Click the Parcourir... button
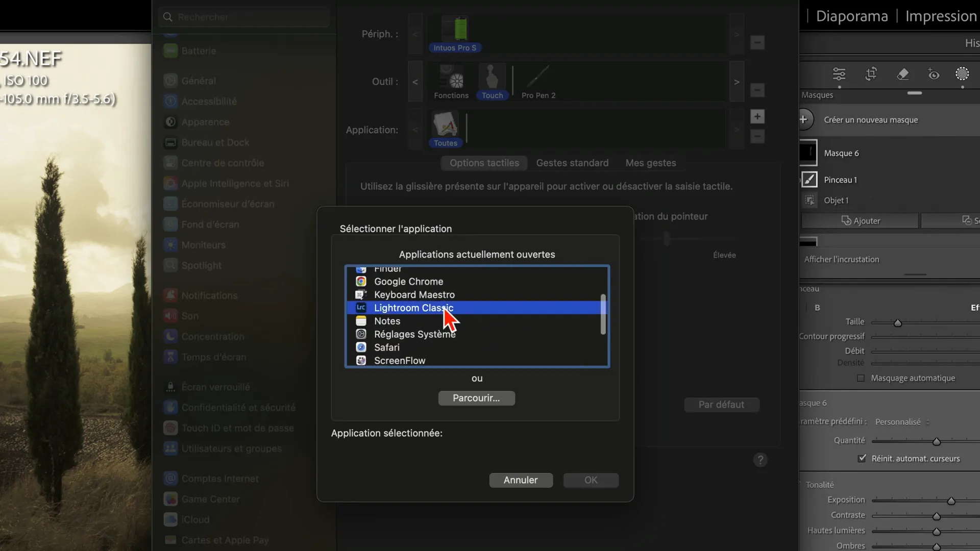Image resolution: width=980 pixels, height=551 pixels. point(476,398)
